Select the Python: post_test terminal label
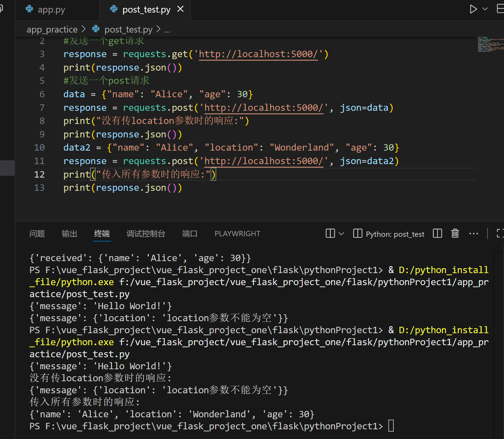The width and height of the screenshot is (504, 439). [x=395, y=234]
